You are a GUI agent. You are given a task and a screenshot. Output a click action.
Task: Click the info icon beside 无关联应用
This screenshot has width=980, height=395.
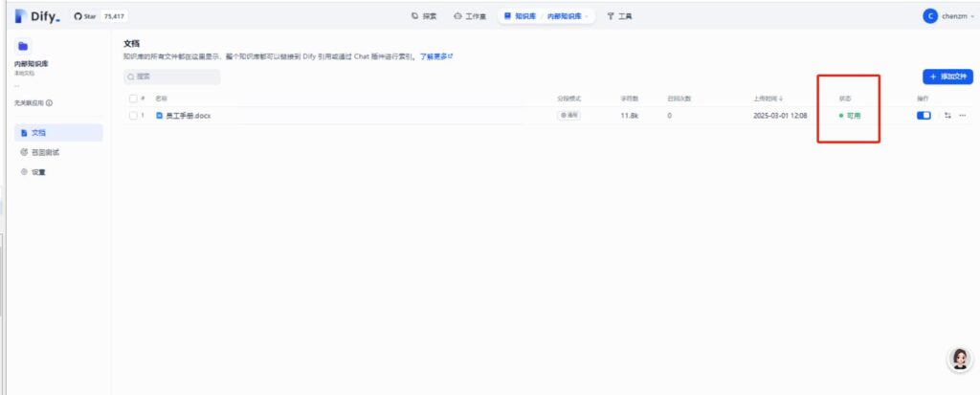(x=49, y=102)
